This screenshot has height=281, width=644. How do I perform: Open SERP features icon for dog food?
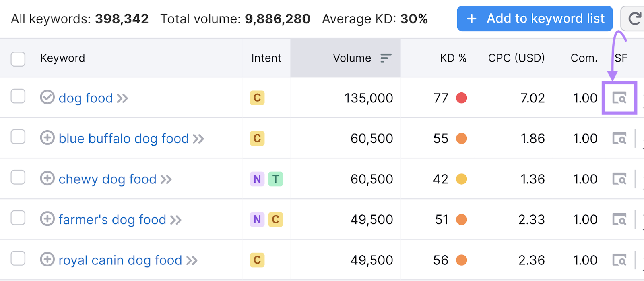click(619, 98)
